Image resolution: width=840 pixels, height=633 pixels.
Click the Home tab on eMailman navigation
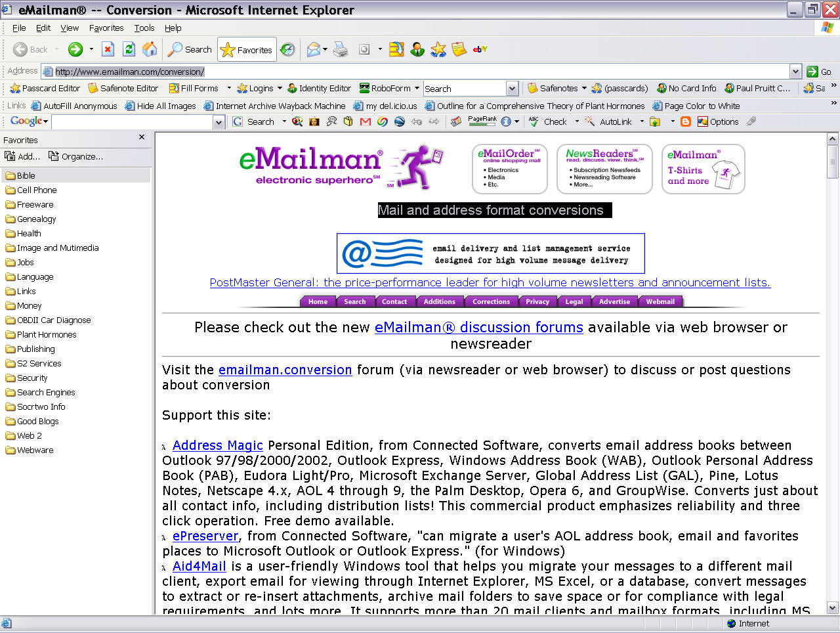coord(318,301)
